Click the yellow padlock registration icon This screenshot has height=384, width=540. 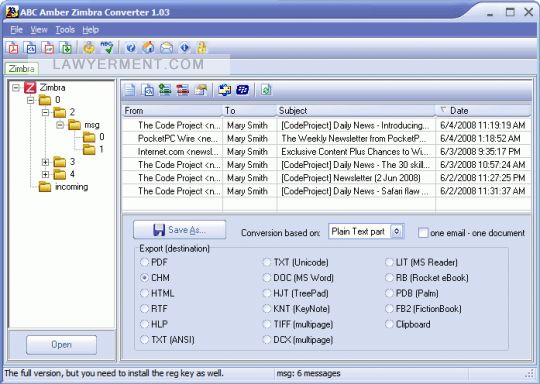(202, 48)
